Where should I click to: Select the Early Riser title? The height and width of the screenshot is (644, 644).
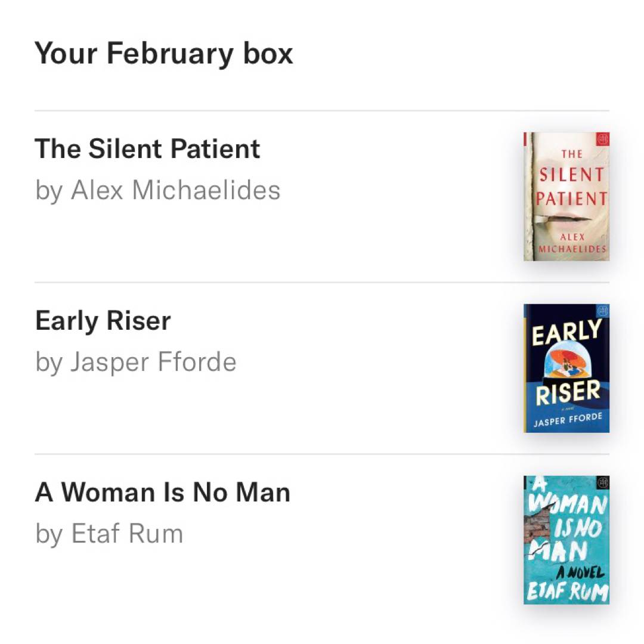coord(103,321)
